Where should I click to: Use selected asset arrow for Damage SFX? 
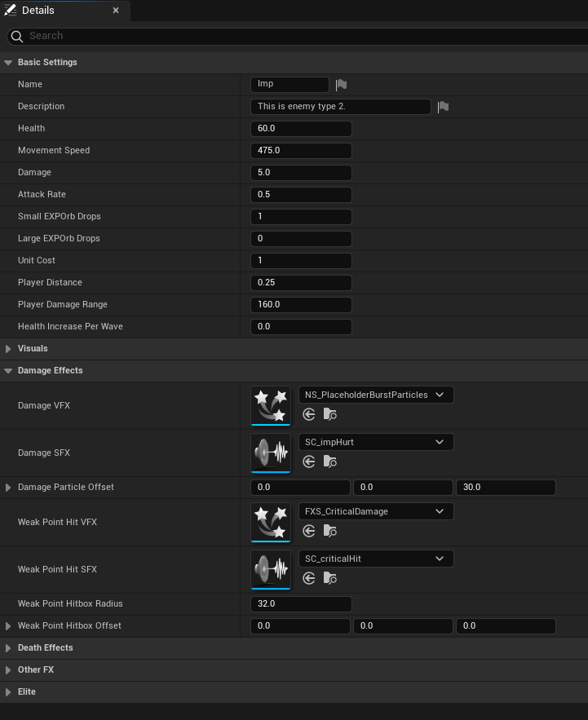click(x=308, y=462)
